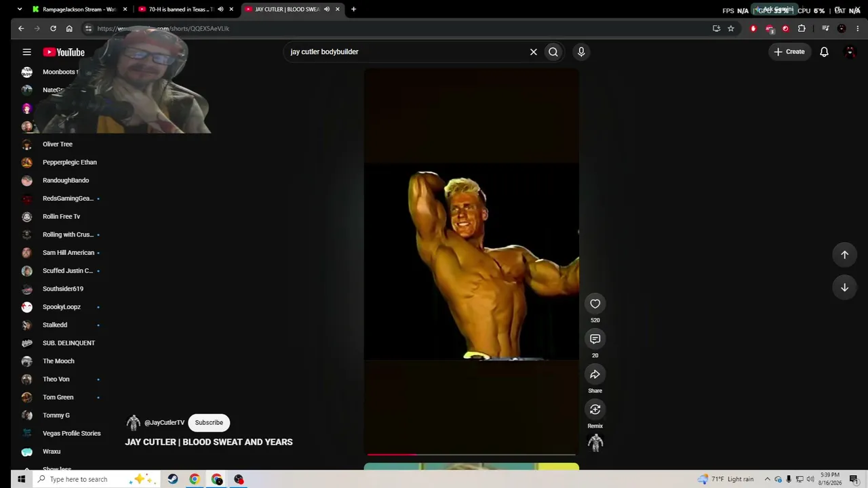View site information in address bar
The image size is (868, 488).
88,28
